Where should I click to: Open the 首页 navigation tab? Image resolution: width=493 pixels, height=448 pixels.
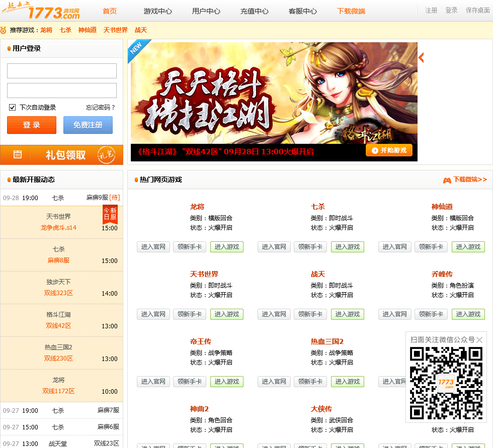coord(110,11)
